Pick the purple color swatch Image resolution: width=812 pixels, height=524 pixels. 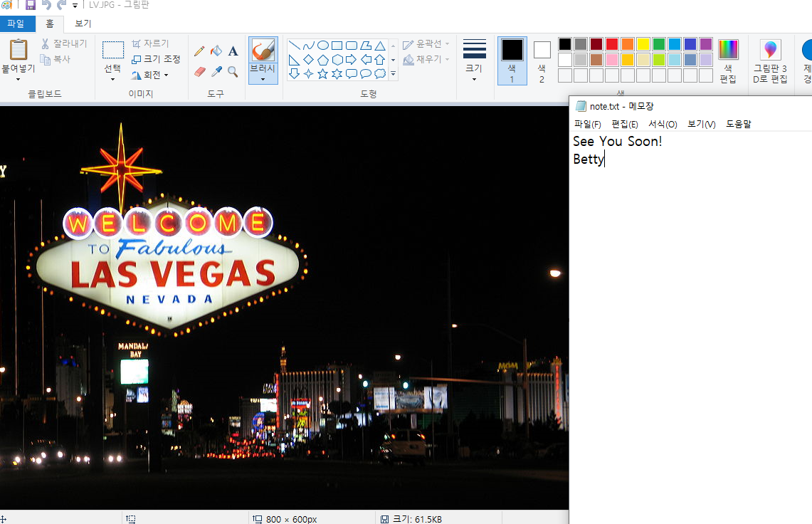[706, 44]
